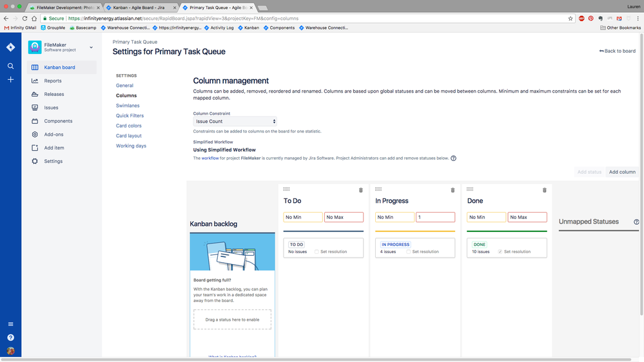
Task: Open Swimlanes settings section
Action: coord(128,106)
